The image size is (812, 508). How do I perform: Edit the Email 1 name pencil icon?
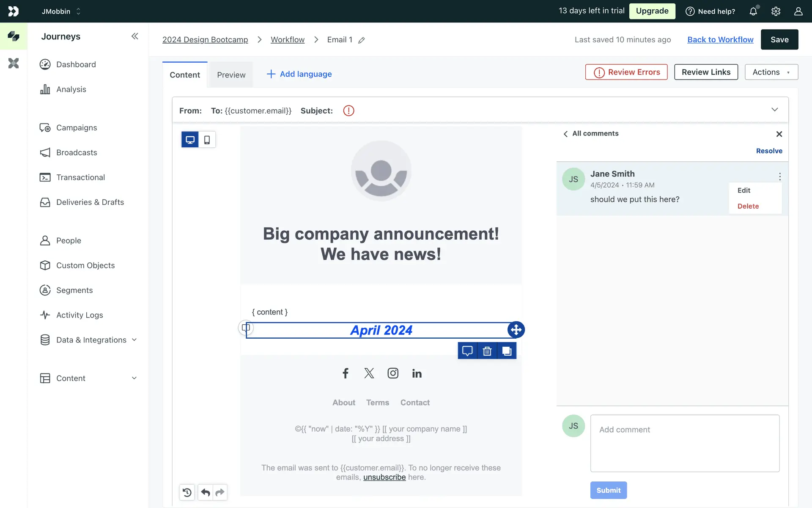(x=362, y=40)
